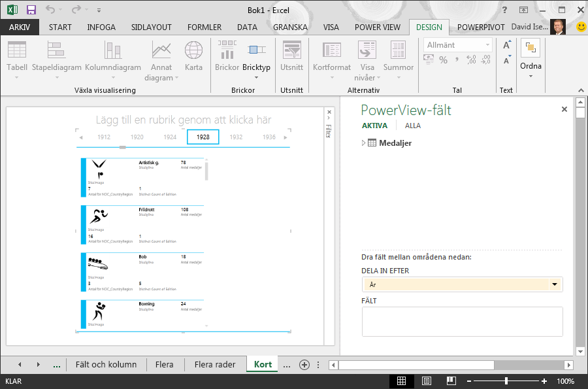Open the Bricktyp tile type menu
Image resolution: width=588 pixels, height=389 pixels.
(x=256, y=59)
